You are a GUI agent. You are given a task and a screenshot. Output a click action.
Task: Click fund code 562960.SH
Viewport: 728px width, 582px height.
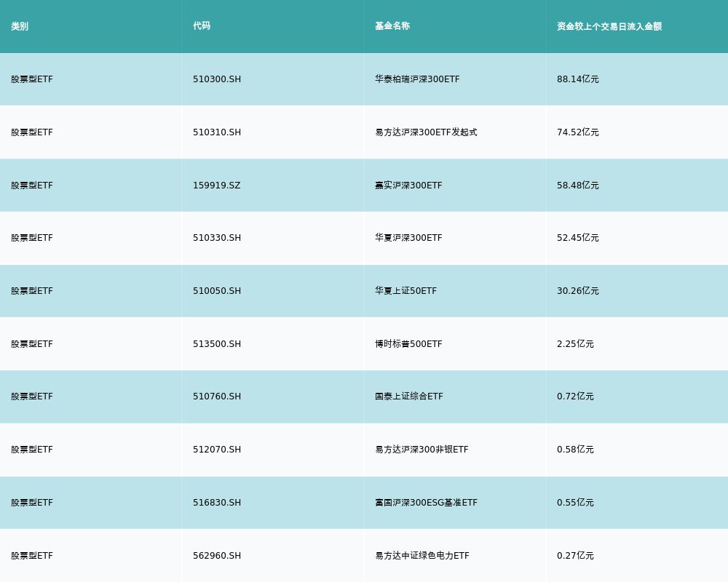(x=217, y=556)
